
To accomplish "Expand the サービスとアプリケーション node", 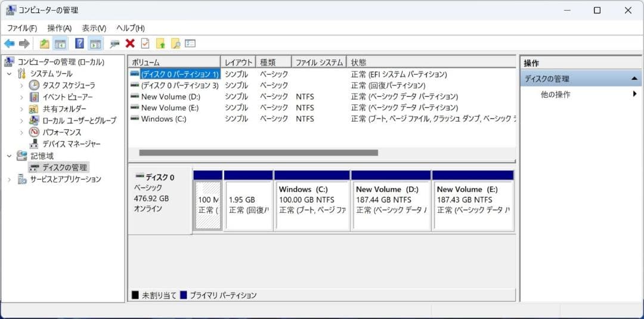I will click(x=10, y=179).
